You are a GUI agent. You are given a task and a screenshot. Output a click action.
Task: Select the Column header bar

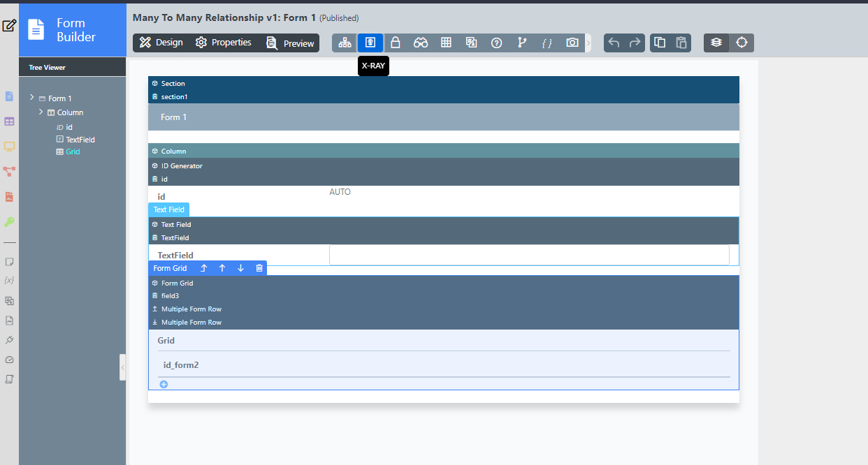pos(444,151)
